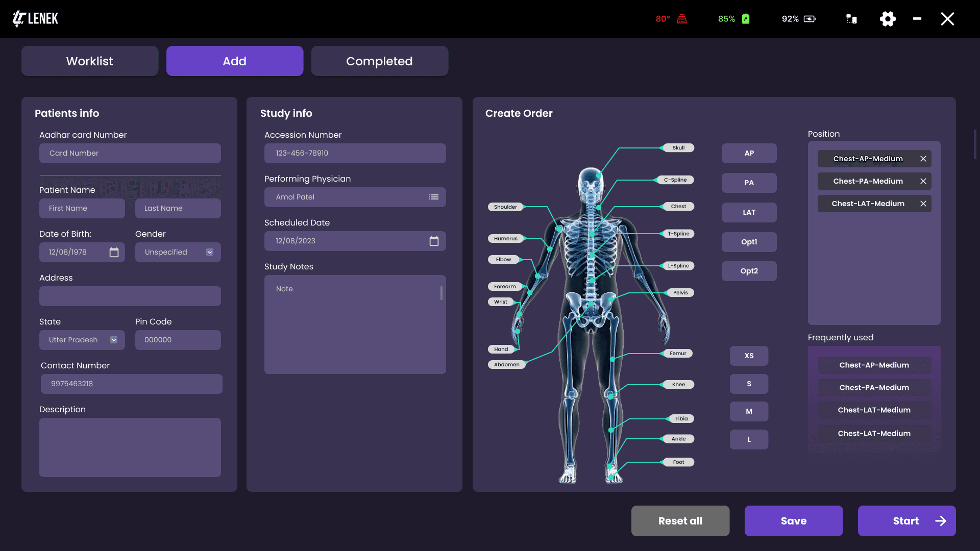The height and width of the screenshot is (551, 980).
Task: Expand the State dropdown
Action: [114, 340]
